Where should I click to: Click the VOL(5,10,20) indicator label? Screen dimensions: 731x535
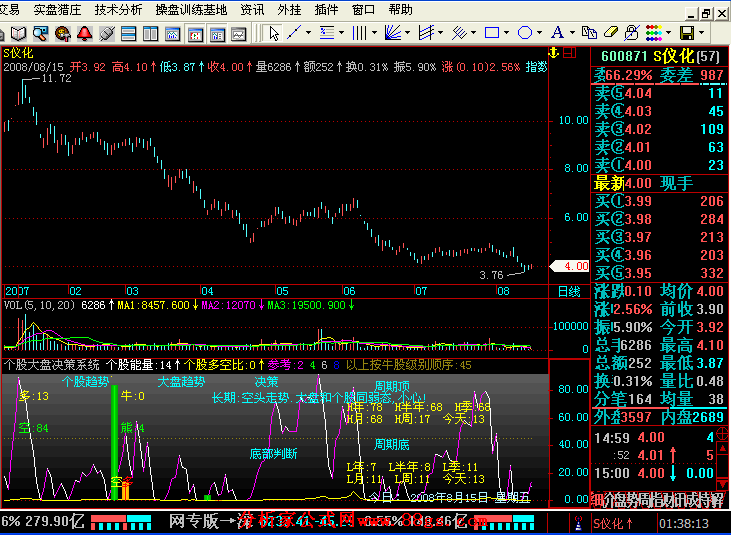(39, 305)
